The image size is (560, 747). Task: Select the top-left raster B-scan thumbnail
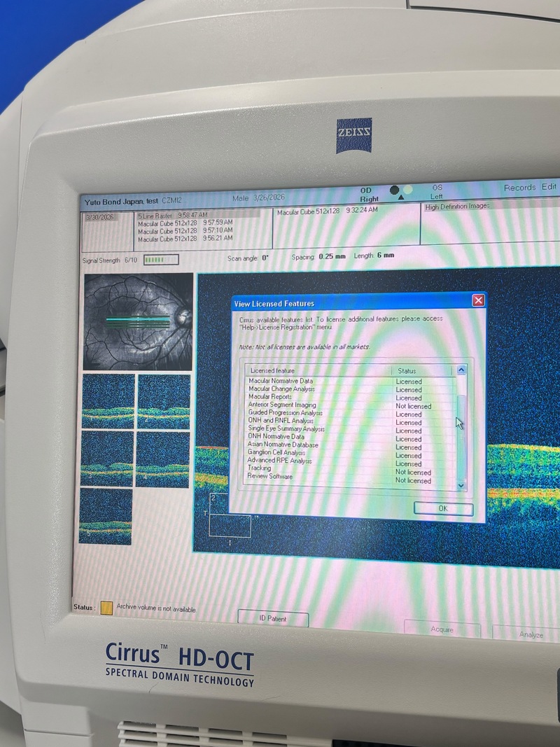click(x=108, y=401)
